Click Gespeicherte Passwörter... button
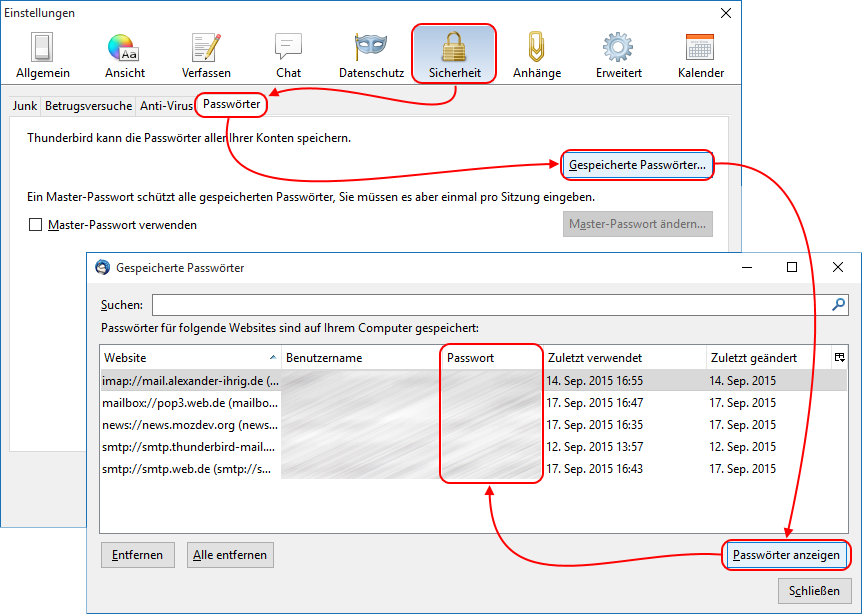Viewport: 862px width, 614px height. click(637, 165)
